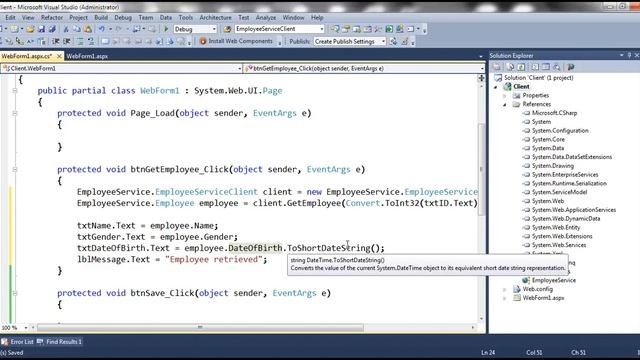Select WebForm1.aspx in Solution Explorer
The image size is (640, 360).
coord(543,298)
